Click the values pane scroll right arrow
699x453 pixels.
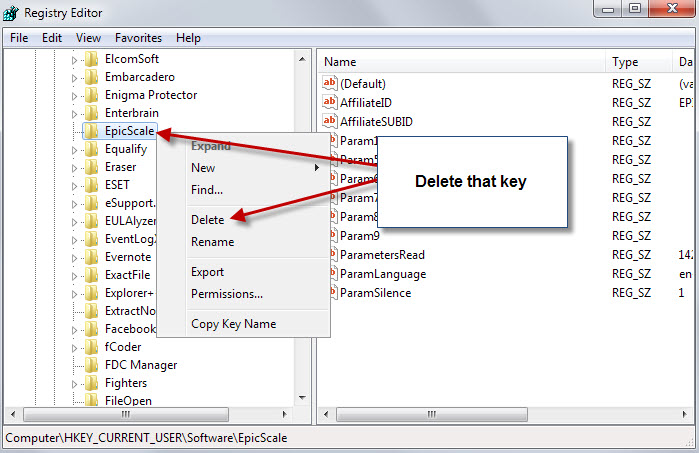click(685, 415)
